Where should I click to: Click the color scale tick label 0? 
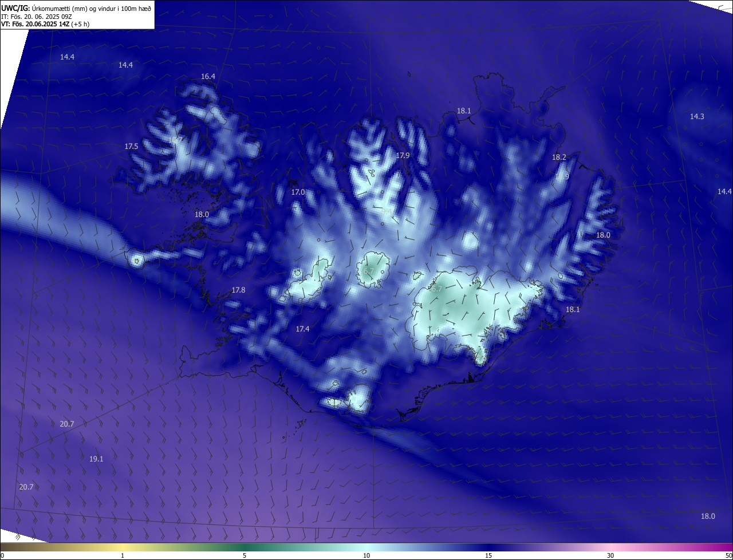[x=2, y=556]
